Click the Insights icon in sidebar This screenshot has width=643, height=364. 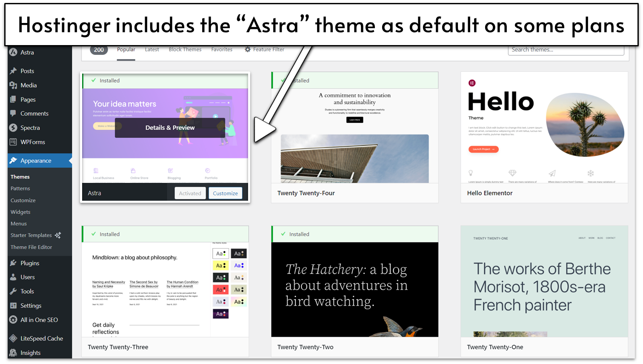[13, 353]
